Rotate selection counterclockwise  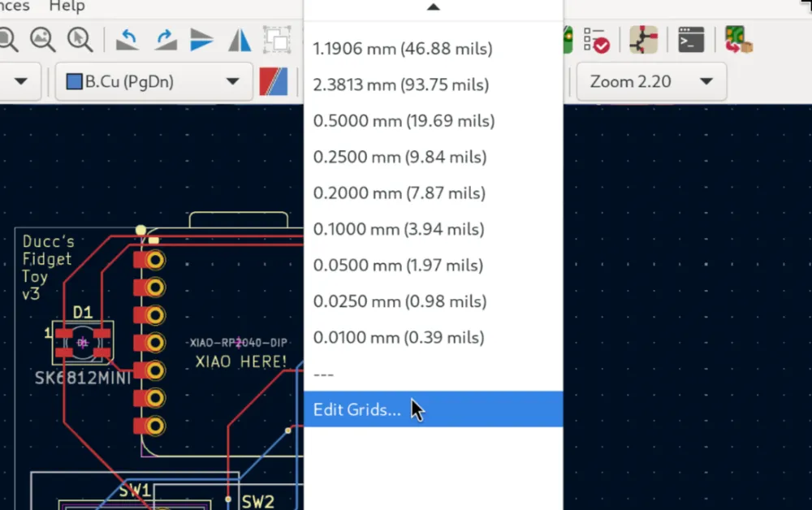127,39
